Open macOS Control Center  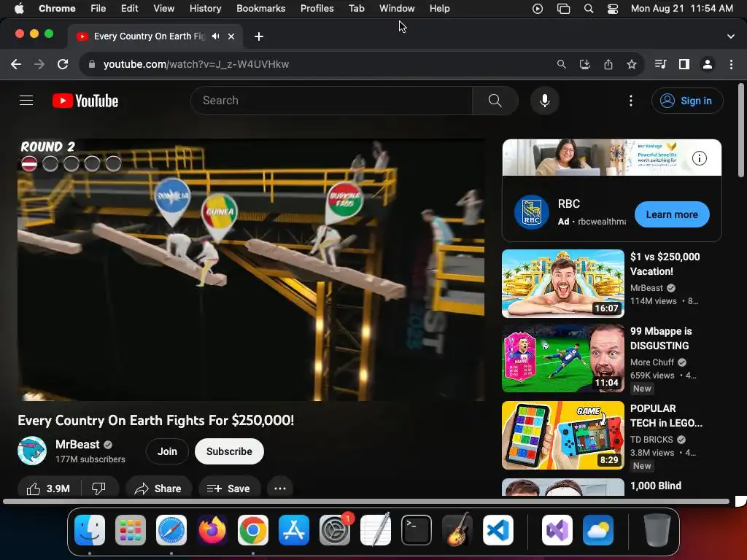(x=613, y=9)
